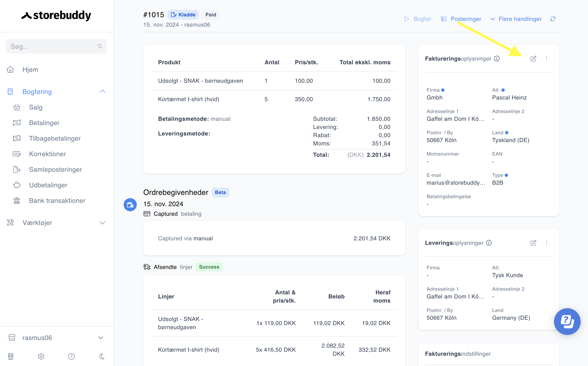Show info for Faktureringsoplysninger

point(497,59)
